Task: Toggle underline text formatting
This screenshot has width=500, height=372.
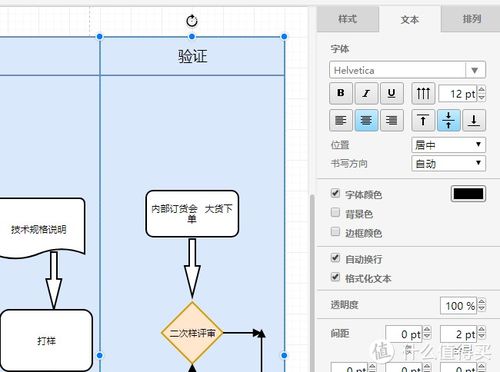Action: (x=392, y=93)
